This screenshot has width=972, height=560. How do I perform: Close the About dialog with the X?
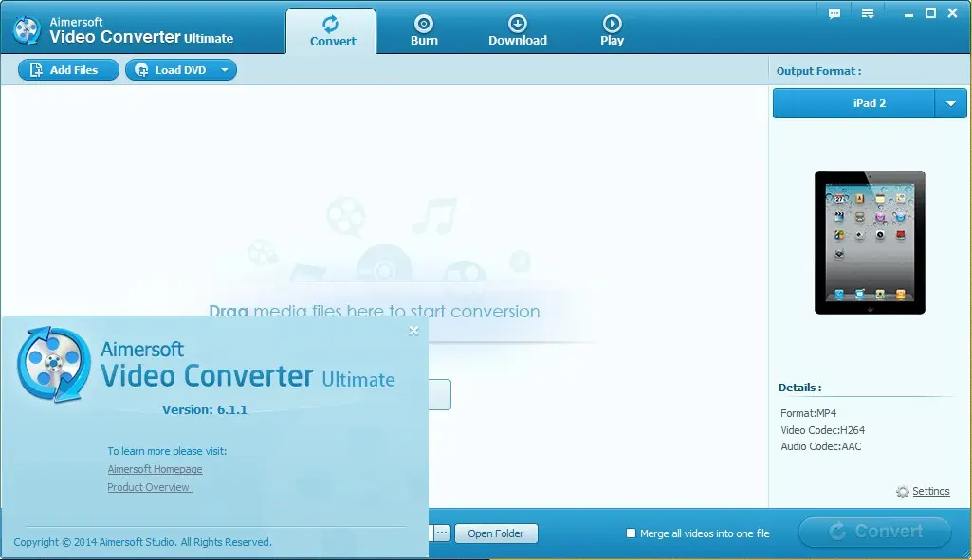pyautogui.click(x=414, y=331)
